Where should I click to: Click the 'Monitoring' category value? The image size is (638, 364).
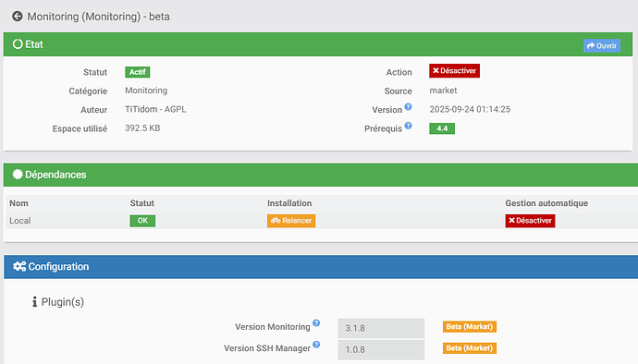click(146, 91)
